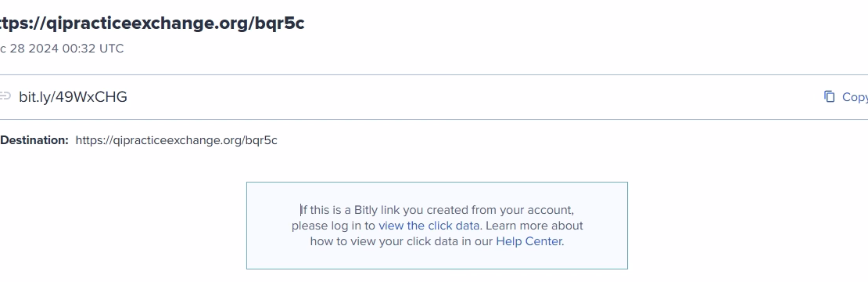This screenshot has height=282, width=868.
Task: Click the bold page title URL heading
Action: pyautogui.click(x=152, y=23)
